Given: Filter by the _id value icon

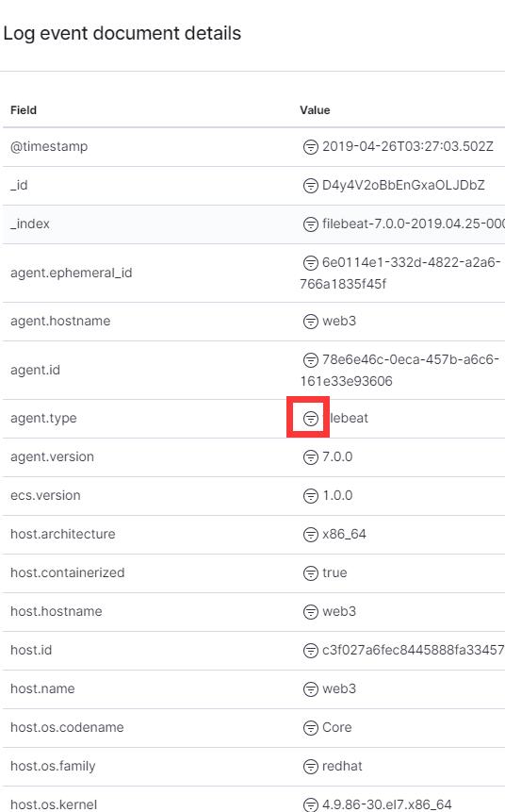Looking at the screenshot, I should 311,186.
